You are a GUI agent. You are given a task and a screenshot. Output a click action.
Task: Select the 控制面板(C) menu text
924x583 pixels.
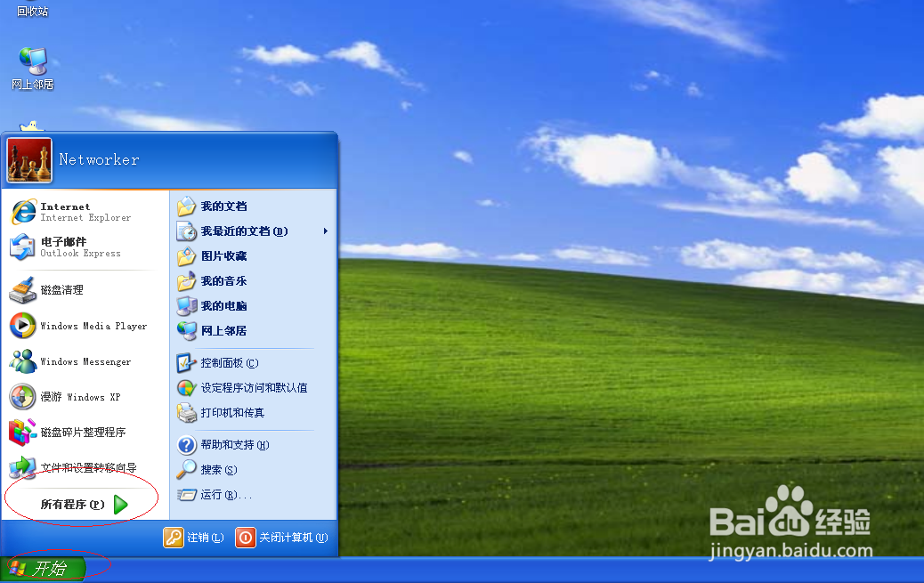pos(230,363)
